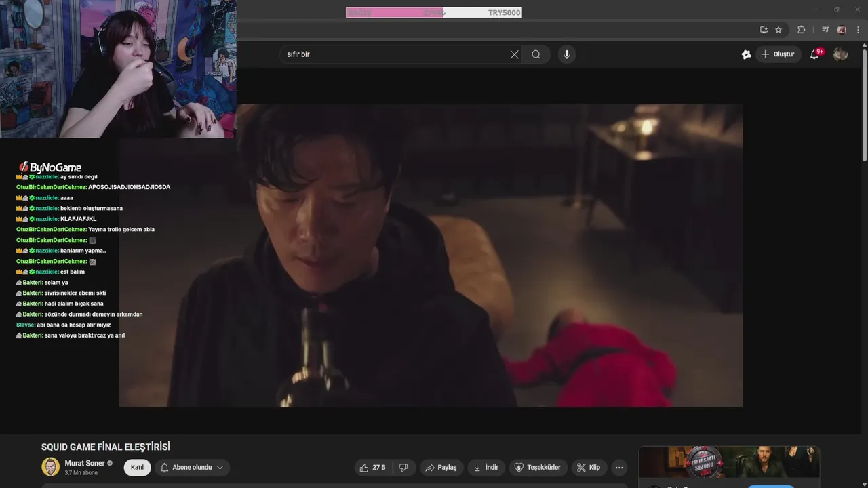This screenshot has width=868, height=488.
Task: Open YouTube notifications bell
Action: 814,54
